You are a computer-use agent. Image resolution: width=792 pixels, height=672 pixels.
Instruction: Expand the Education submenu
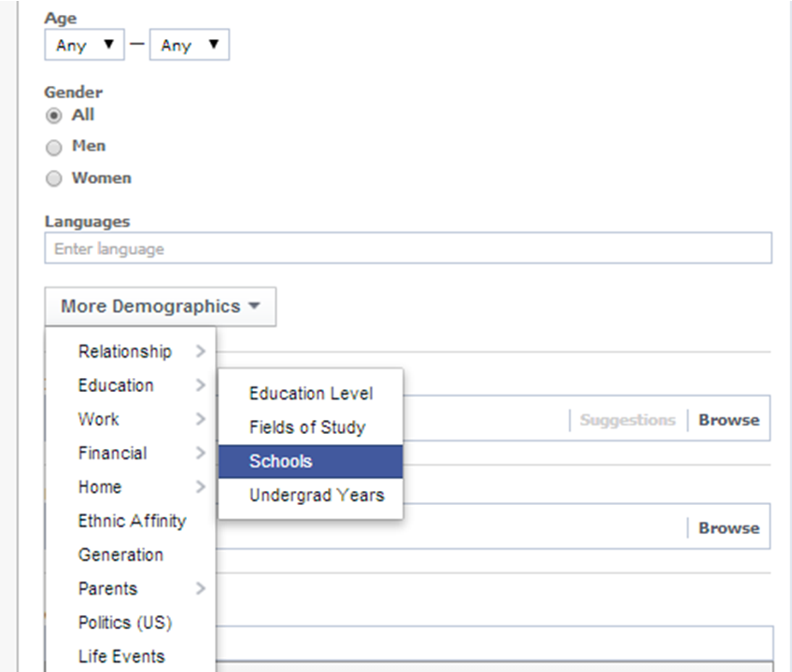click(132, 385)
